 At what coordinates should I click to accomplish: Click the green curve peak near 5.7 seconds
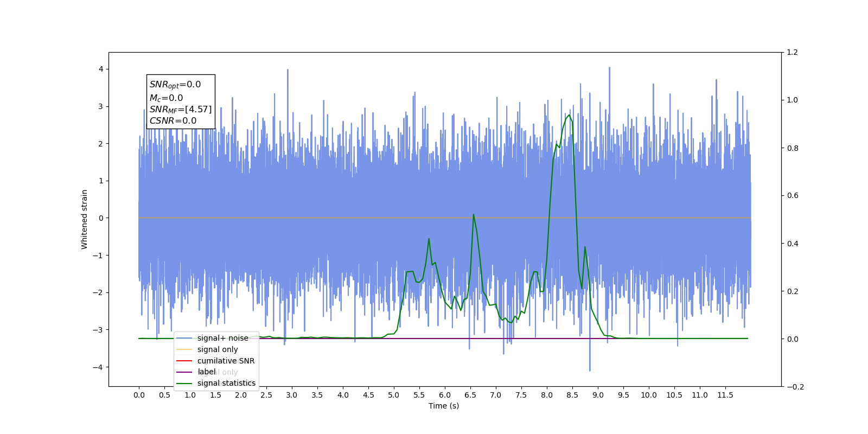(x=429, y=239)
